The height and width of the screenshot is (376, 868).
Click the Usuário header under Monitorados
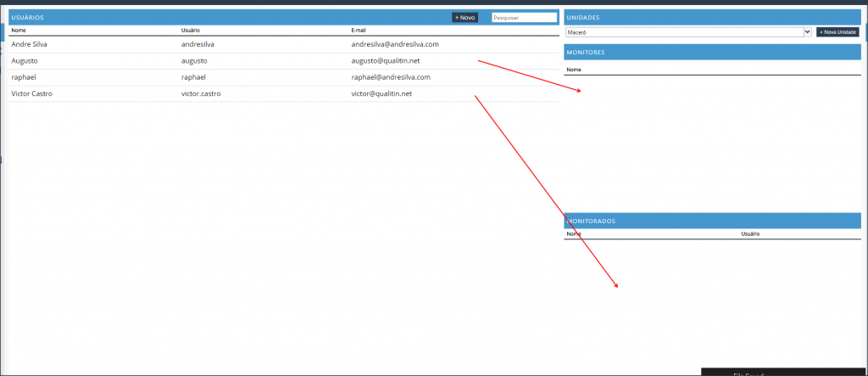750,233
